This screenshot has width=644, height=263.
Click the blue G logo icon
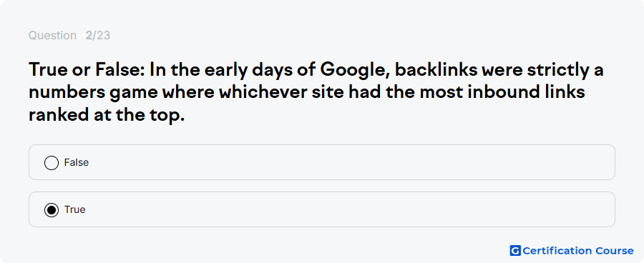pyautogui.click(x=515, y=250)
